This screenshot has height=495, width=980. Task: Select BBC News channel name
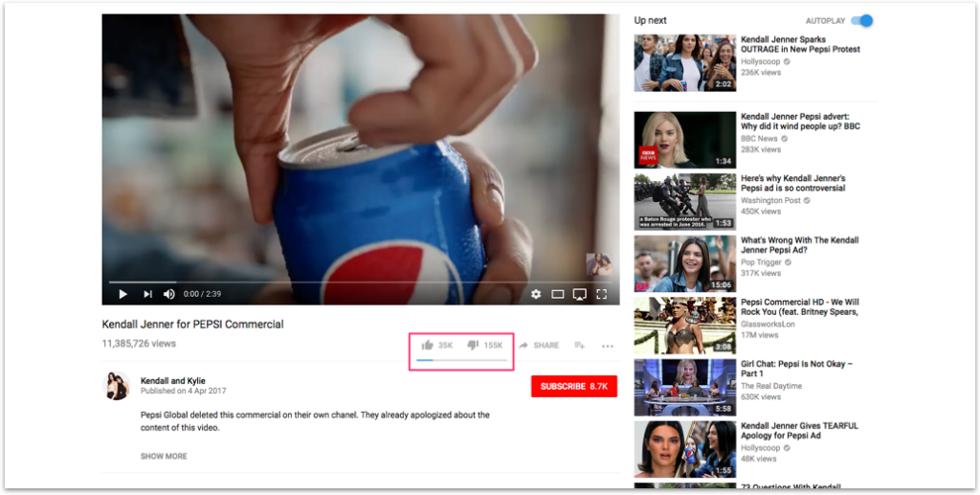[759, 139]
